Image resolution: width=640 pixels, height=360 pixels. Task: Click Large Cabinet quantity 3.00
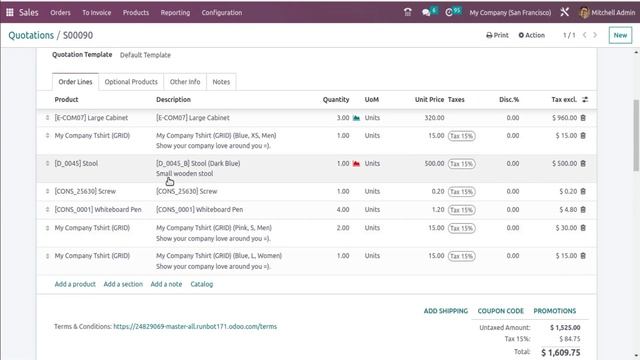[x=343, y=118]
